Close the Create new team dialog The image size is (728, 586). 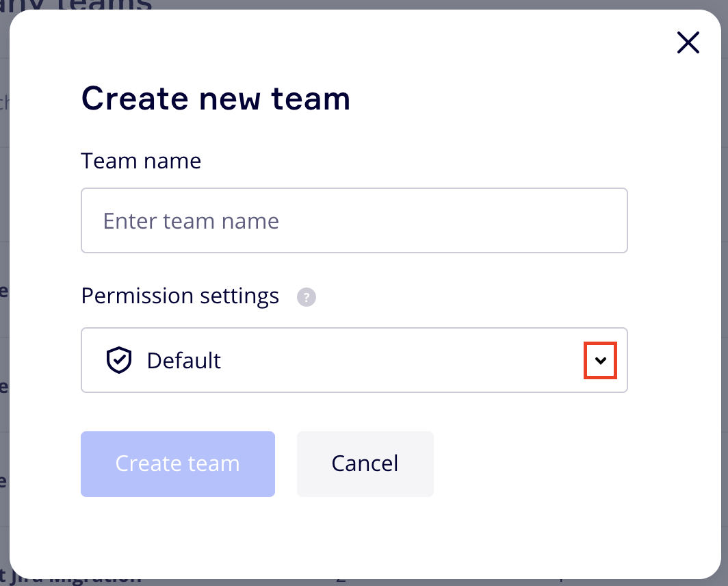click(688, 42)
